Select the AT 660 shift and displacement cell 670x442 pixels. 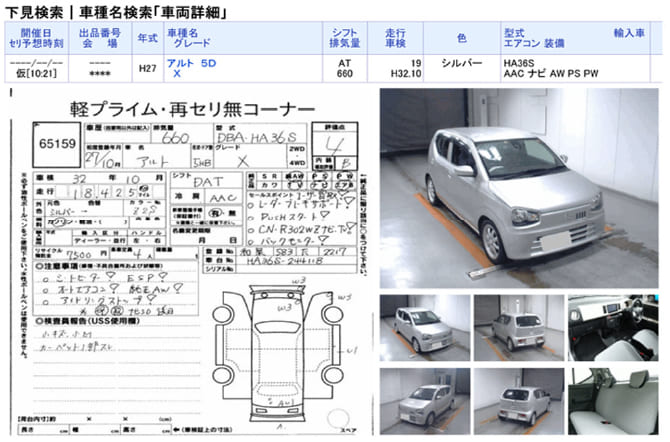344,68
